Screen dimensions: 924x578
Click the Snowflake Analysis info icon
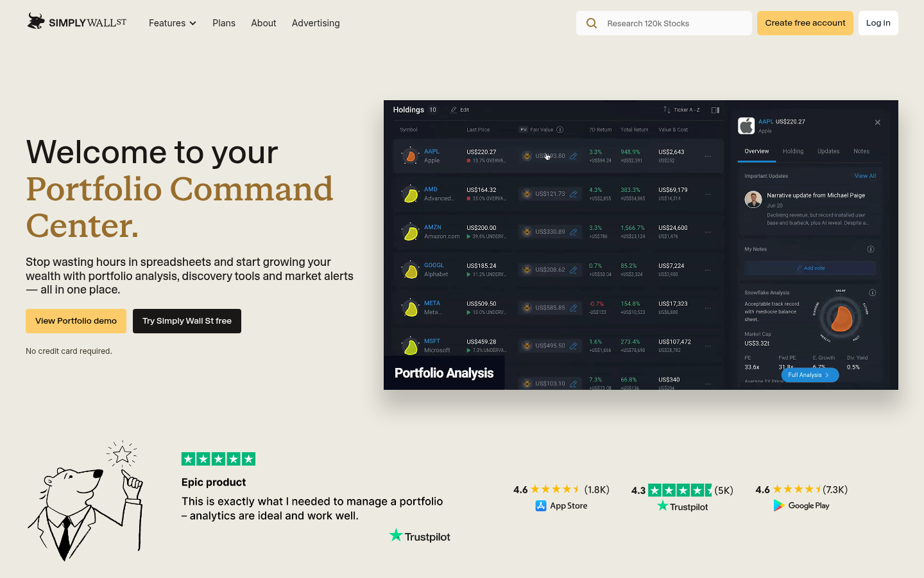[872, 293]
